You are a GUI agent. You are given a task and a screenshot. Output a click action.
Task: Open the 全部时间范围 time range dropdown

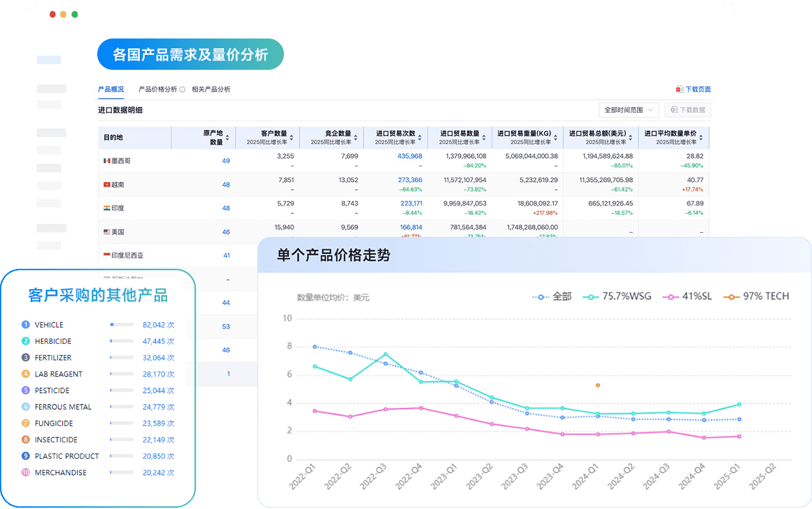click(x=628, y=110)
